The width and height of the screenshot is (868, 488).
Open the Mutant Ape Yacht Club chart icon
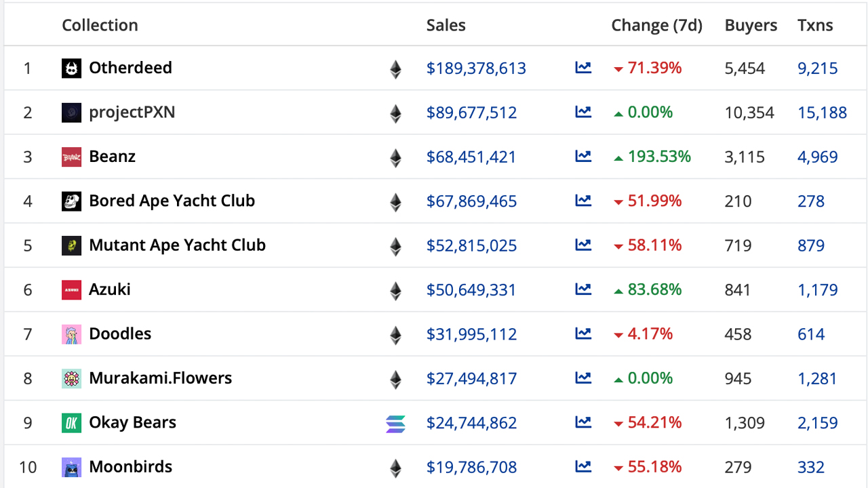583,245
